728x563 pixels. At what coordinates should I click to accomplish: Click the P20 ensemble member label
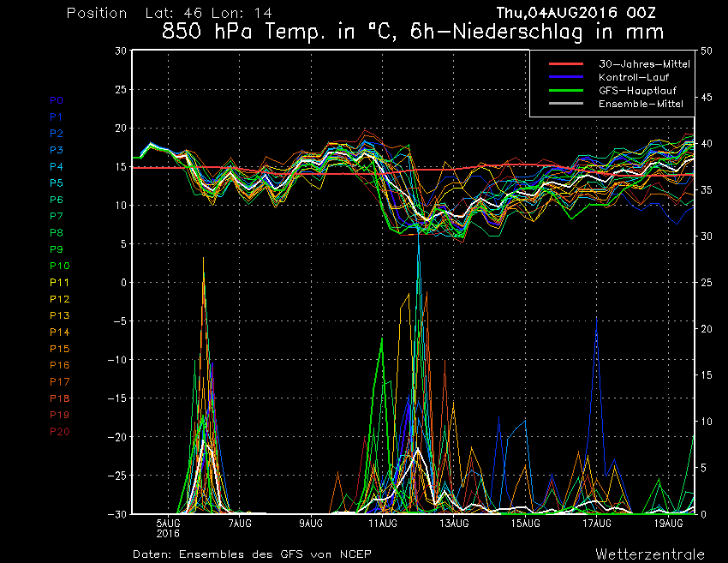tap(59, 432)
